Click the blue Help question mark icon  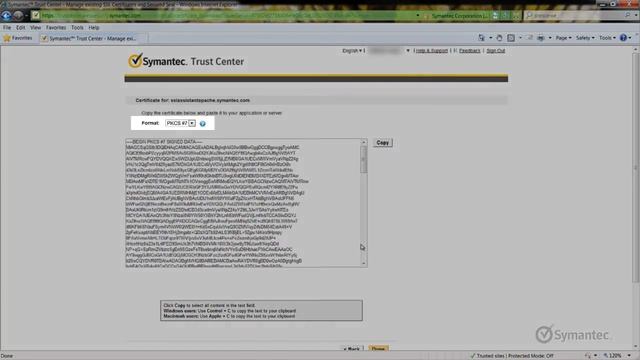623,38
